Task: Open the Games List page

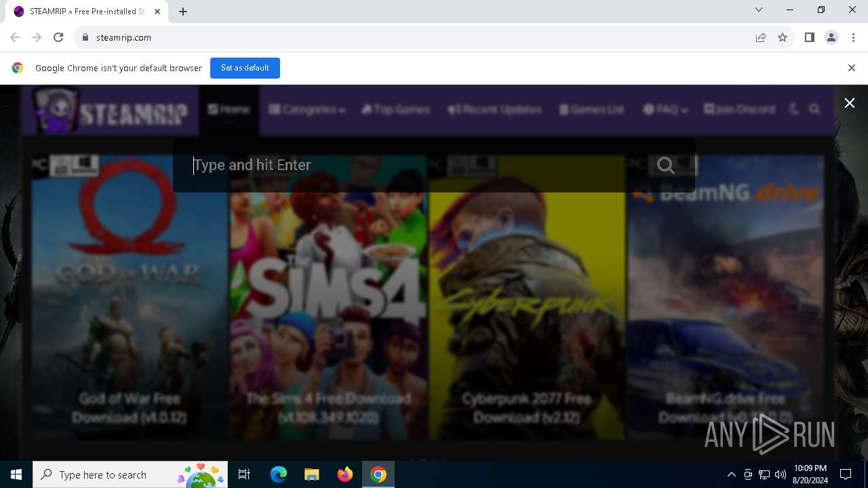Action: point(591,109)
